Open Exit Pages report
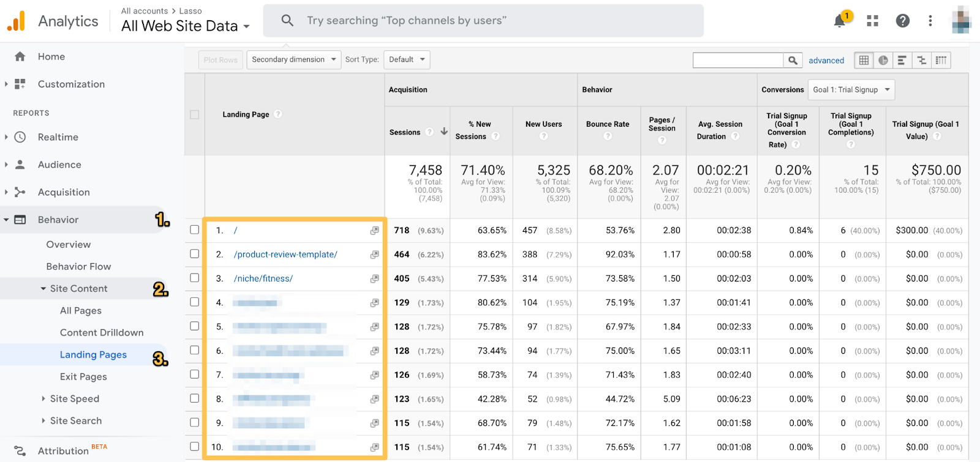Viewport: 980px width, 462px height. 83,376
